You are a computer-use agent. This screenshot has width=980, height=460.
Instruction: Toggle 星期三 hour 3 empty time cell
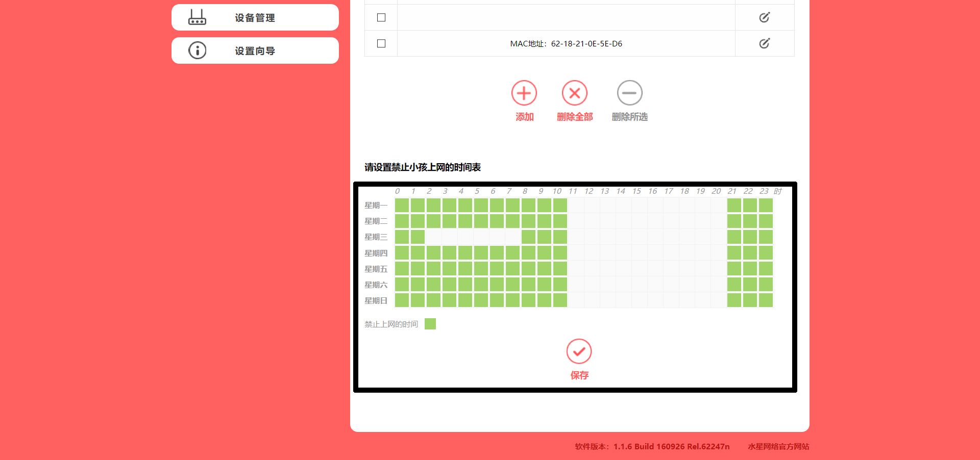click(x=449, y=237)
